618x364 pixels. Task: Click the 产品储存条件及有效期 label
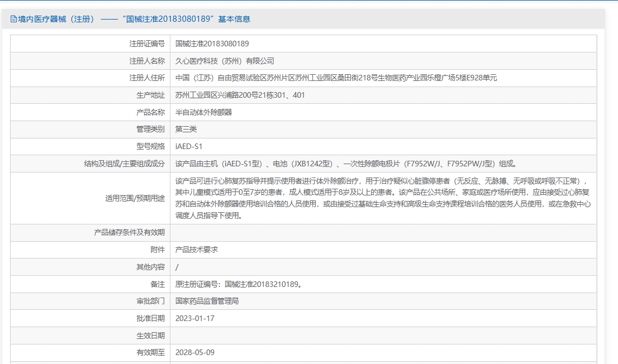[x=129, y=232]
